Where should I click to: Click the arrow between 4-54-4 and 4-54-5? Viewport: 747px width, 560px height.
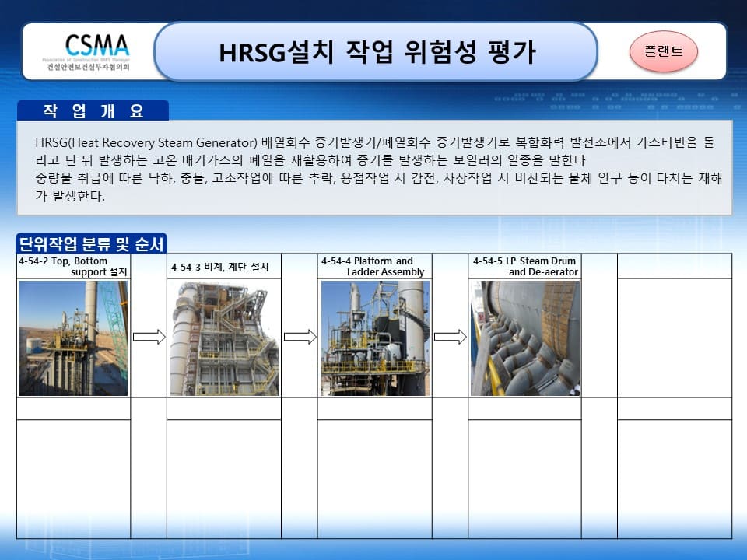click(451, 337)
